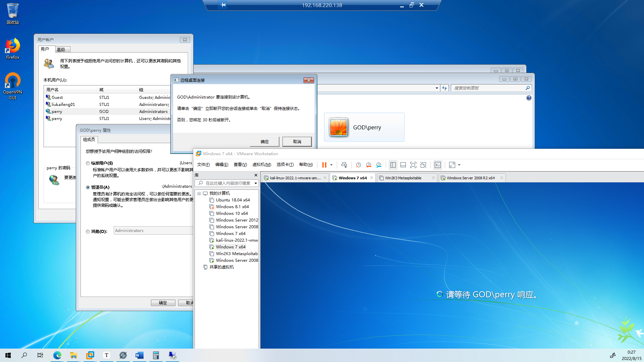Click the GOD\perry account picture tile
The width and height of the screenshot is (644, 362).
364,127
